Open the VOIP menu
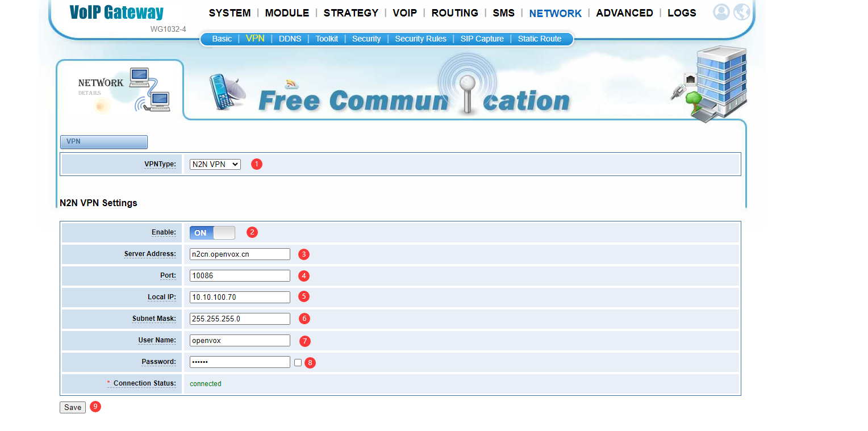This screenshot has width=868, height=431. click(x=405, y=12)
